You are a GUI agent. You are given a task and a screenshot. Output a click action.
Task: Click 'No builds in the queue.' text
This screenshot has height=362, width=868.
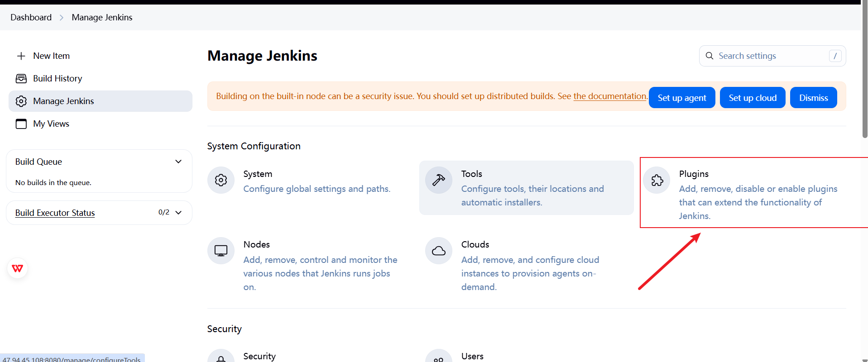coord(53,182)
